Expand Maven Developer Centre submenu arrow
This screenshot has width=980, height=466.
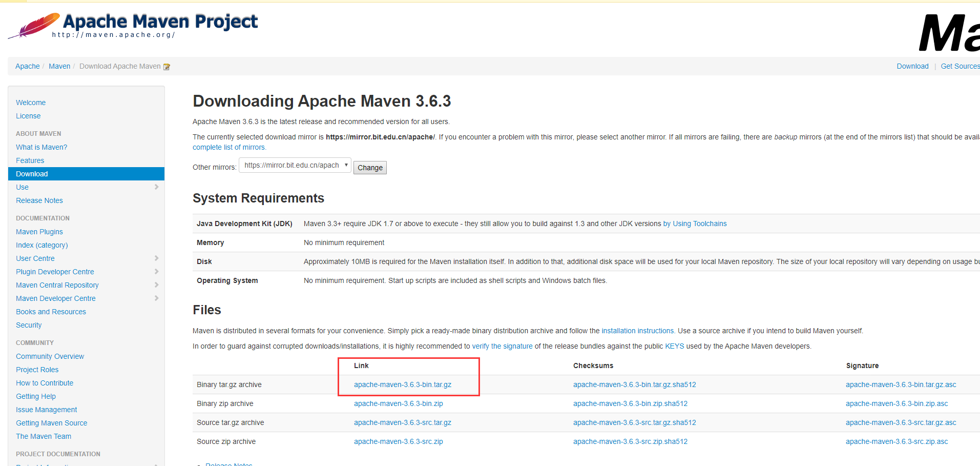[x=156, y=298]
